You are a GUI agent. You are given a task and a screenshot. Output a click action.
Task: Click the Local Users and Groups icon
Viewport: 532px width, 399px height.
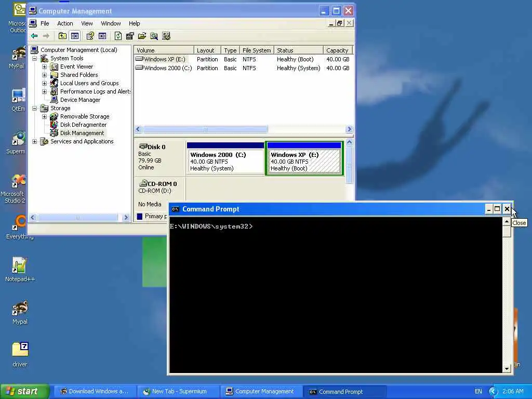pyautogui.click(x=54, y=83)
